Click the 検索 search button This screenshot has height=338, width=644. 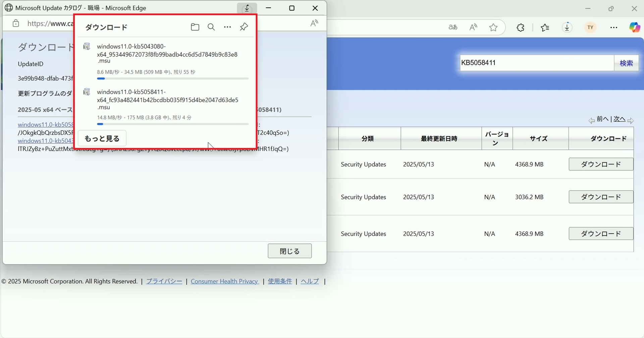point(626,63)
